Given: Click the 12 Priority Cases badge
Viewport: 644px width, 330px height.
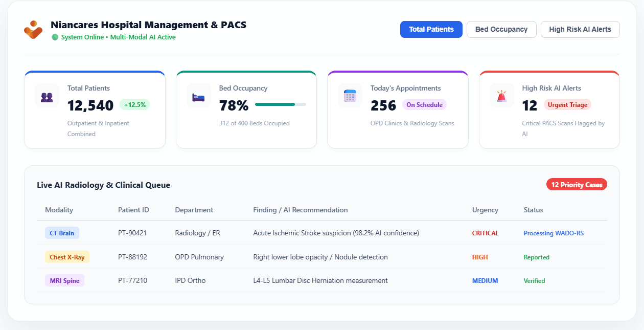Looking at the screenshot, I should coord(577,185).
